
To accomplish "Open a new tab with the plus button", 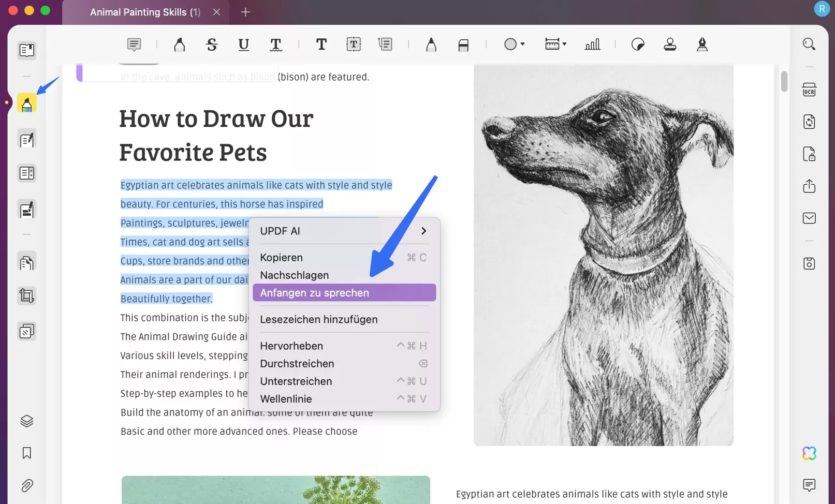I will tap(245, 12).
